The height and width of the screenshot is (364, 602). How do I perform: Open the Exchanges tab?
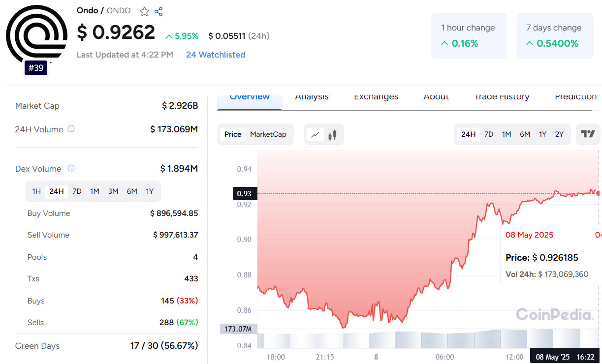[376, 97]
